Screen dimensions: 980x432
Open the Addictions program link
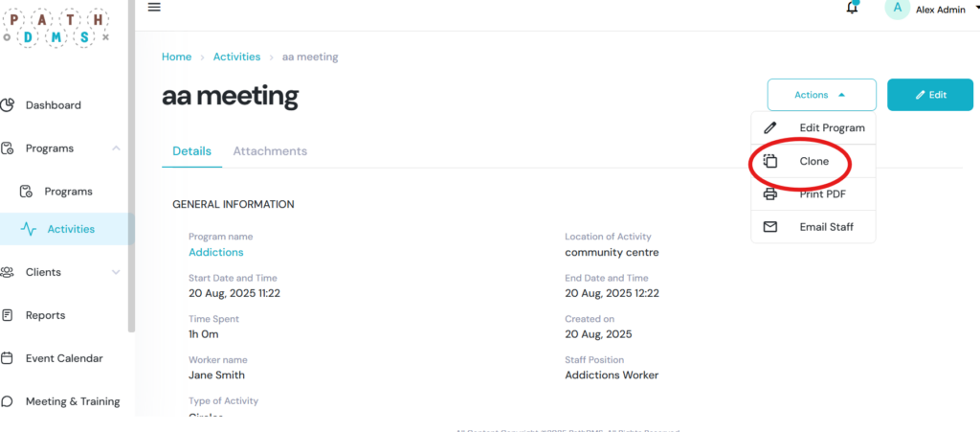(215, 252)
